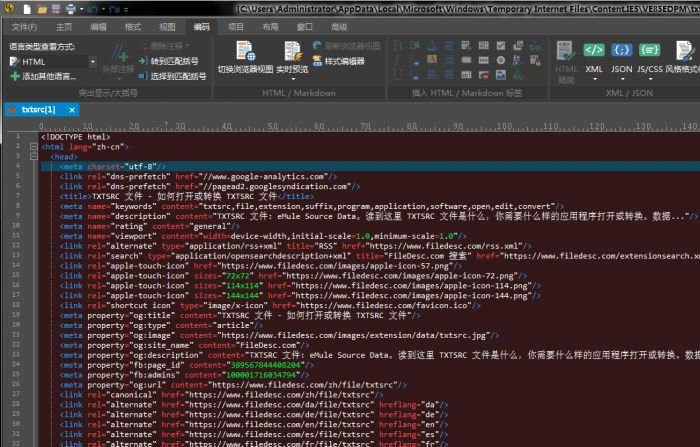Create a new file from quick access toolbar
Screen dimensions: 700x447
(27, 9)
